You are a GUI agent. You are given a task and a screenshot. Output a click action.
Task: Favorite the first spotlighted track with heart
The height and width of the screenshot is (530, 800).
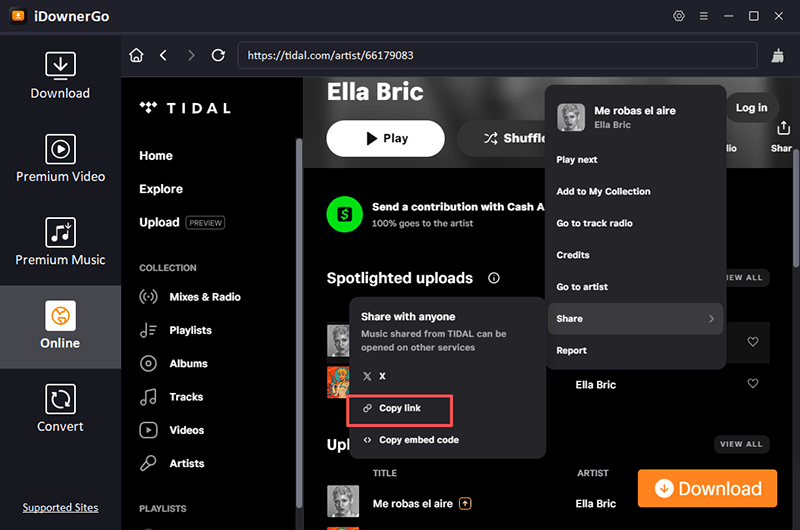tap(753, 342)
